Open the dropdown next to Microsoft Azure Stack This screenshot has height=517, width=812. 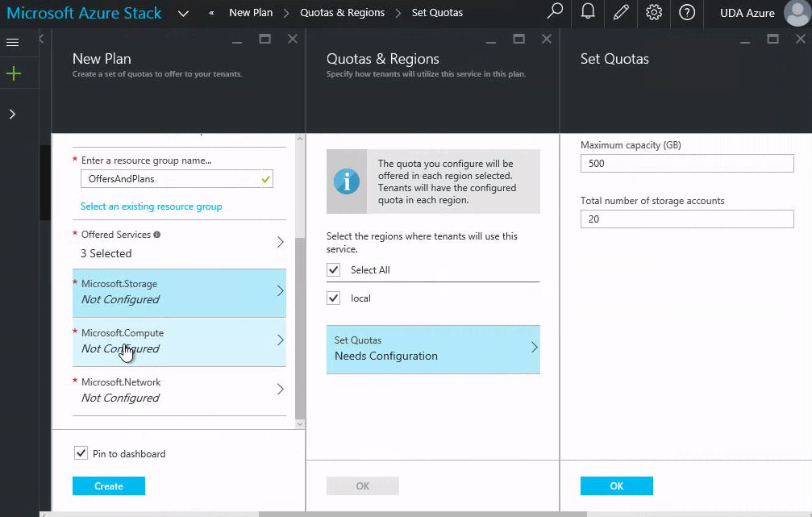183,13
